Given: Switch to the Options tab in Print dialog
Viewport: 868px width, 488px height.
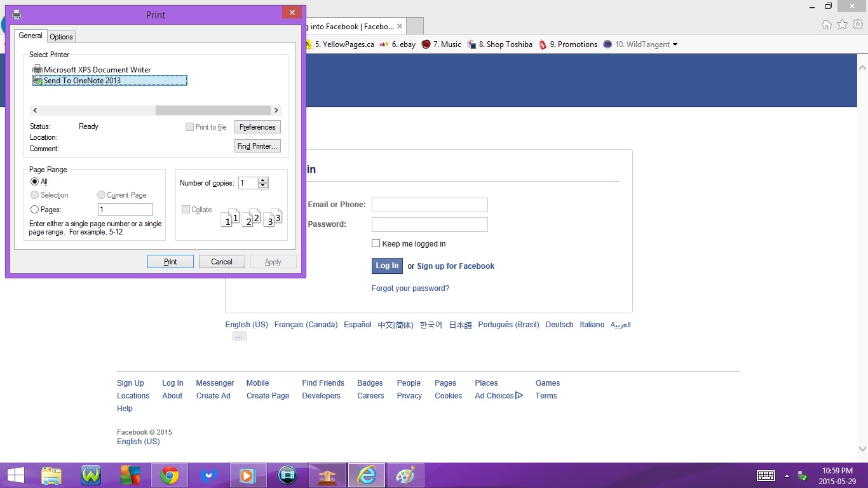Looking at the screenshot, I should (x=62, y=37).
